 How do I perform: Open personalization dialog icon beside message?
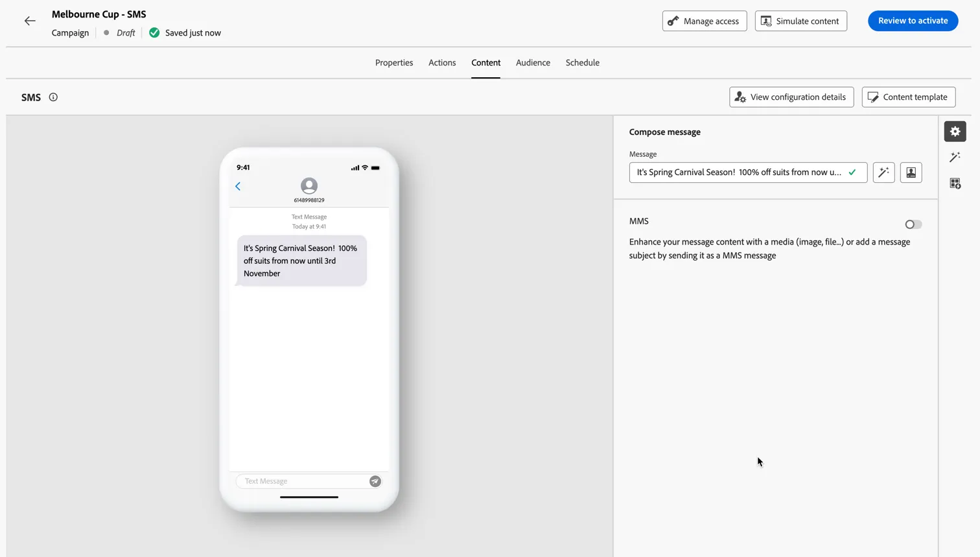911,172
